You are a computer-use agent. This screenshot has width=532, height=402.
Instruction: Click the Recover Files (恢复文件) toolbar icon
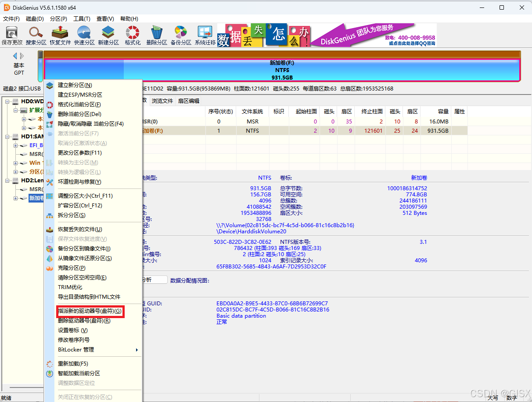[x=60, y=35]
